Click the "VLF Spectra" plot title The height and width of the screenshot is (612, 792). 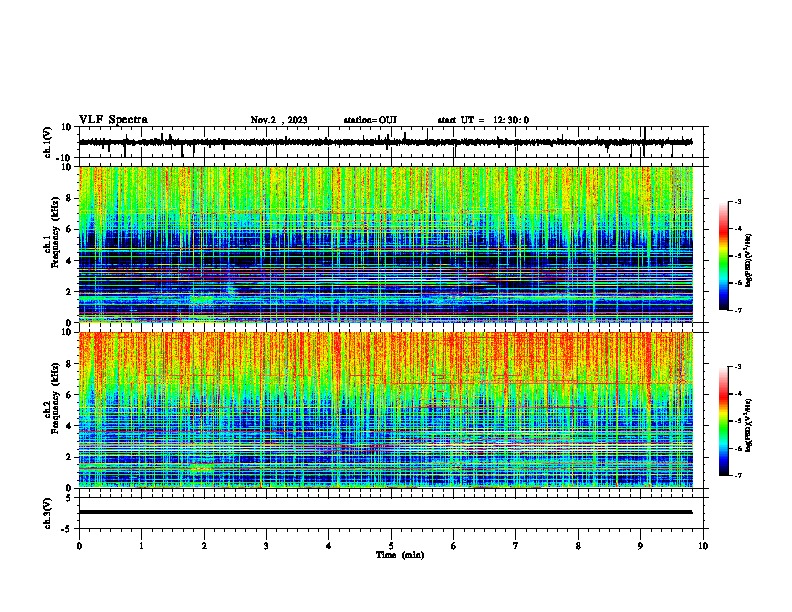113,120
